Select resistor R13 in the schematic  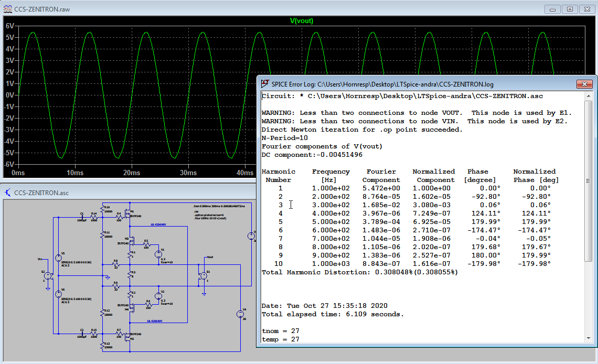102,346
